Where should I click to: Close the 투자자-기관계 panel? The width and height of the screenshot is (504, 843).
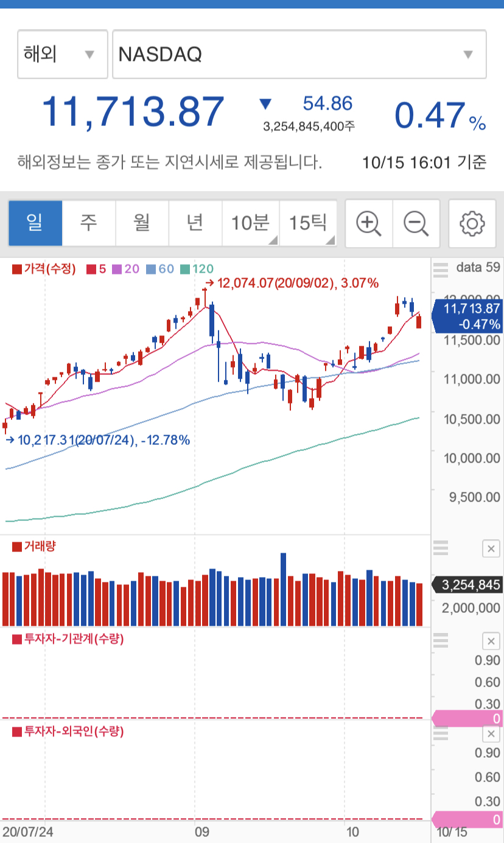(x=491, y=641)
